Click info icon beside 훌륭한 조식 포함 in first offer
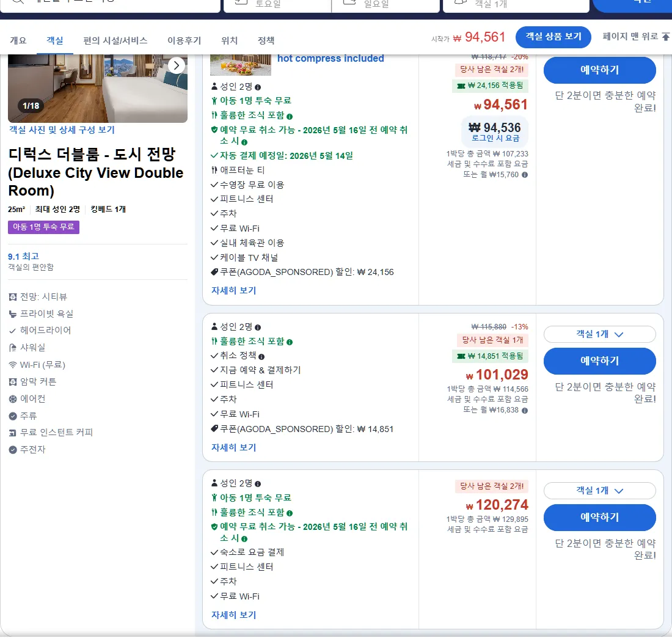Viewport: 672px width, 638px height. click(290, 116)
